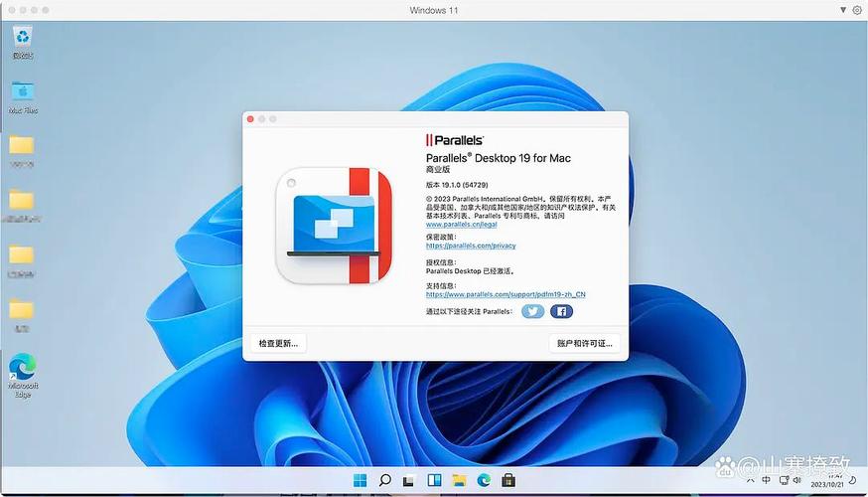Click the Parallels logo in the dialog
868x497 pixels.
(x=455, y=140)
